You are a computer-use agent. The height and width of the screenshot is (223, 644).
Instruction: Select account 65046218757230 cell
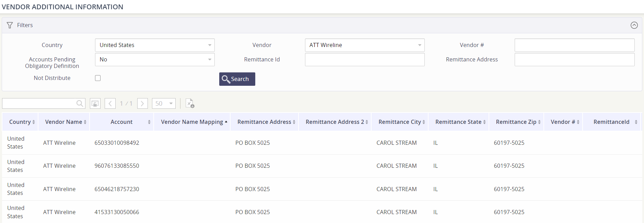click(x=117, y=189)
